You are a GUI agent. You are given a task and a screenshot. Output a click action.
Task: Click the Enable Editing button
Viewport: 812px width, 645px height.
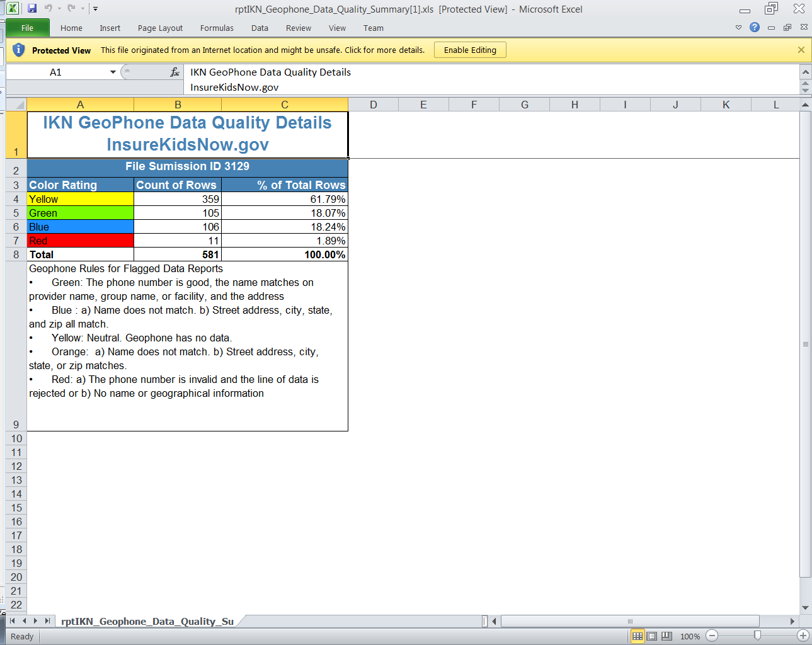pyautogui.click(x=469, y=50)
